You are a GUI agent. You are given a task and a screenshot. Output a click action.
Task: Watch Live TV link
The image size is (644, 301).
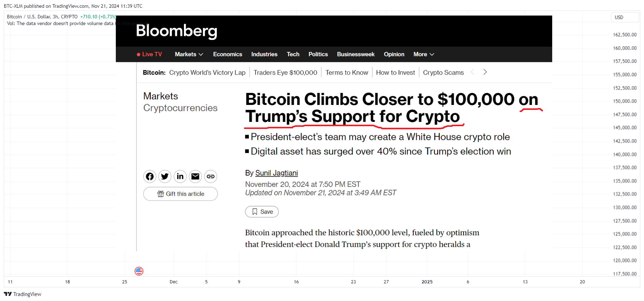click(x=149, y=54)
